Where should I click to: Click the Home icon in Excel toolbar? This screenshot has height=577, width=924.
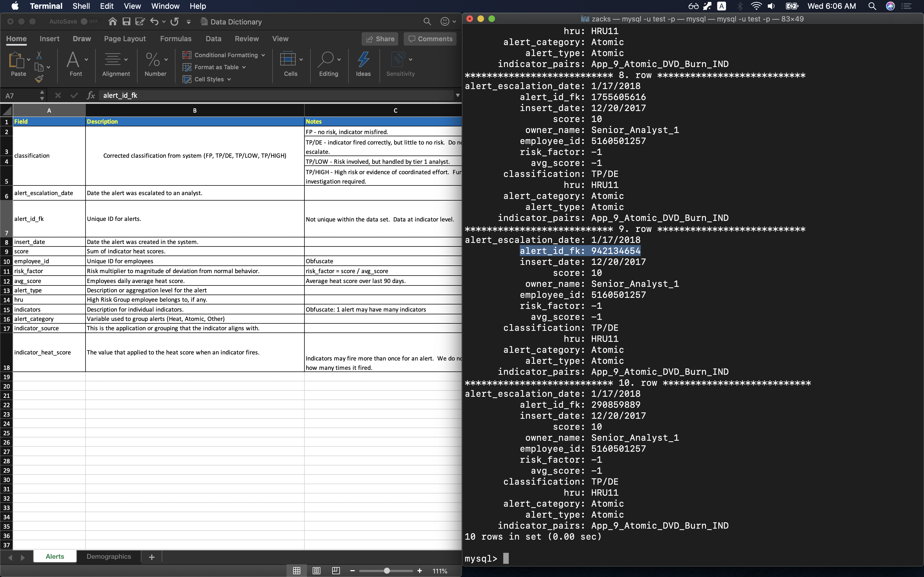coord(112,22)
